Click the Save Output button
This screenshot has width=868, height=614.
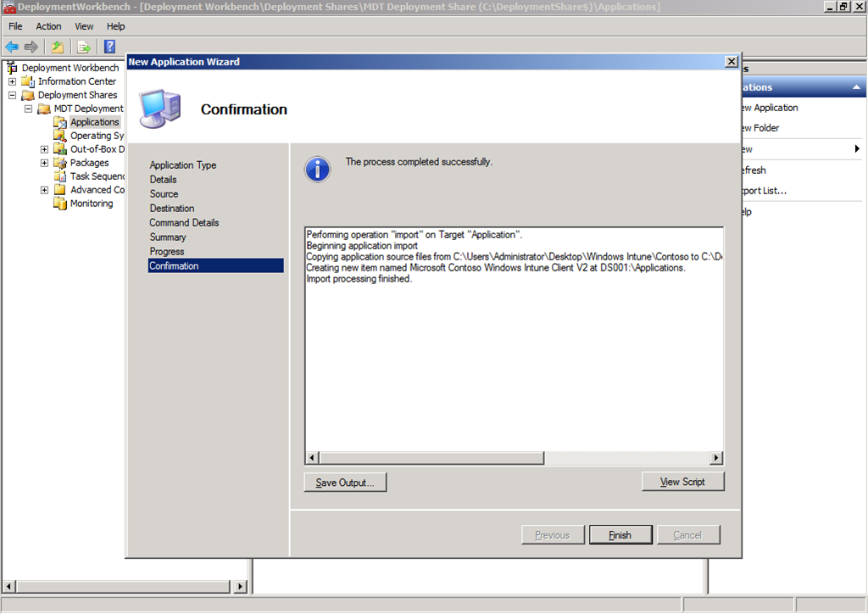click(x=345, y=483)
